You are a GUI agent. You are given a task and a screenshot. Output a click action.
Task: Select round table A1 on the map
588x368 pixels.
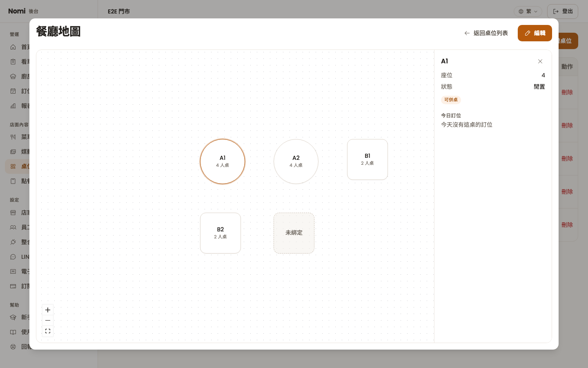(x=223, y=162)
